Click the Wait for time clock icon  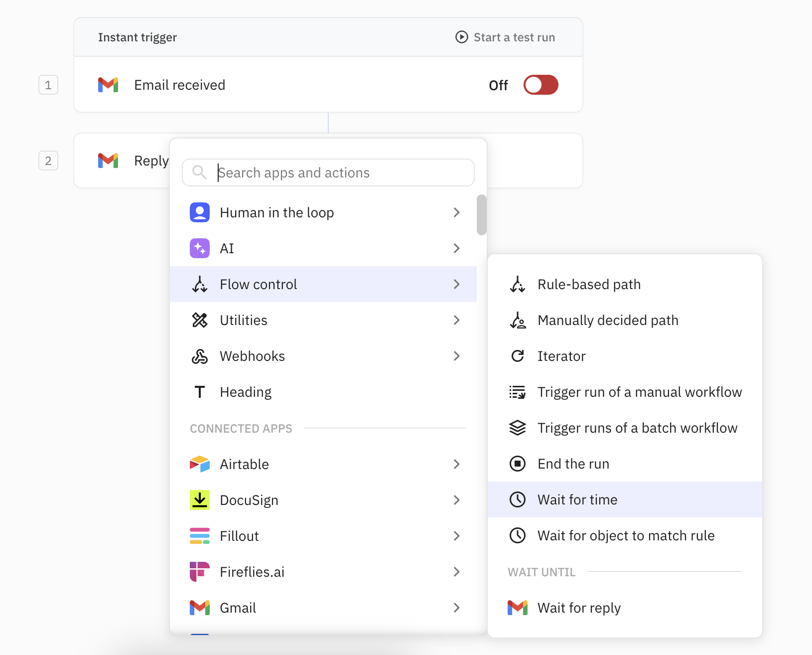(518, 499)
